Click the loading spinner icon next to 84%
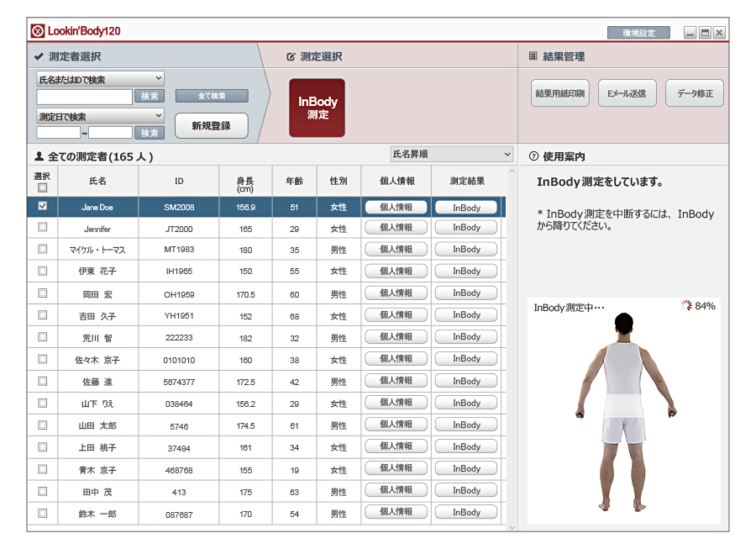756x549 pixels. tap(686, 305)
